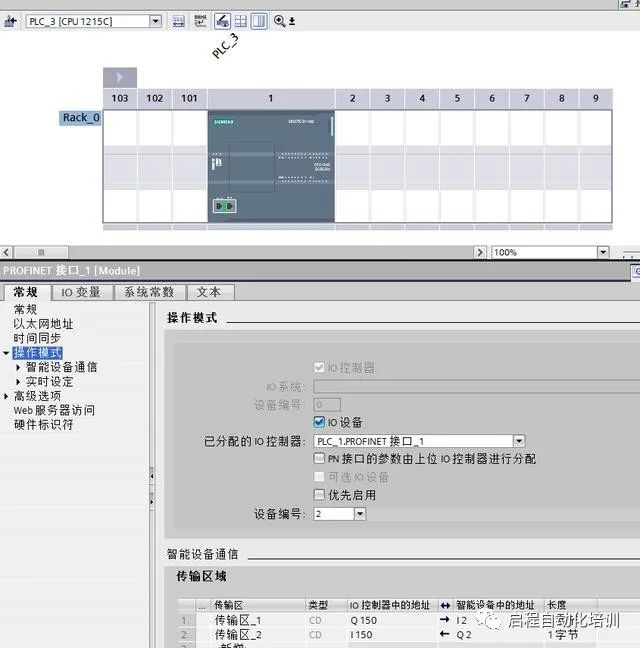Click the PROFINET port icon on the CPU

click(224, 205)
